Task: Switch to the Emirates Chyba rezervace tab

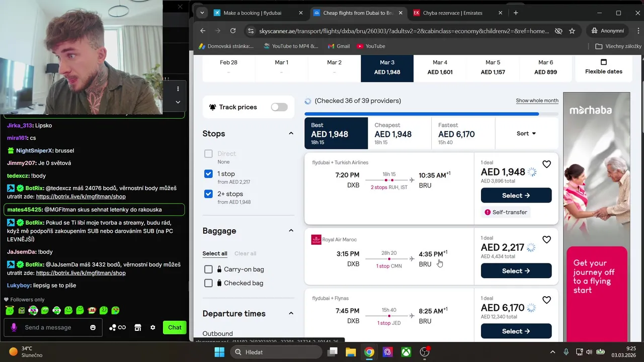Action: click(457, 13)
